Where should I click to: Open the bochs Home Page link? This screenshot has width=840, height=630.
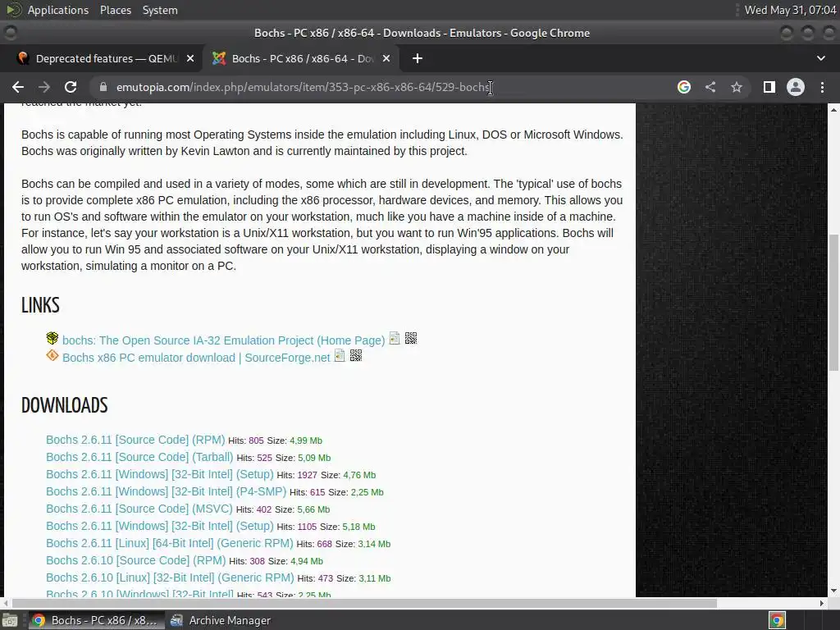click(x=223, y=340)
